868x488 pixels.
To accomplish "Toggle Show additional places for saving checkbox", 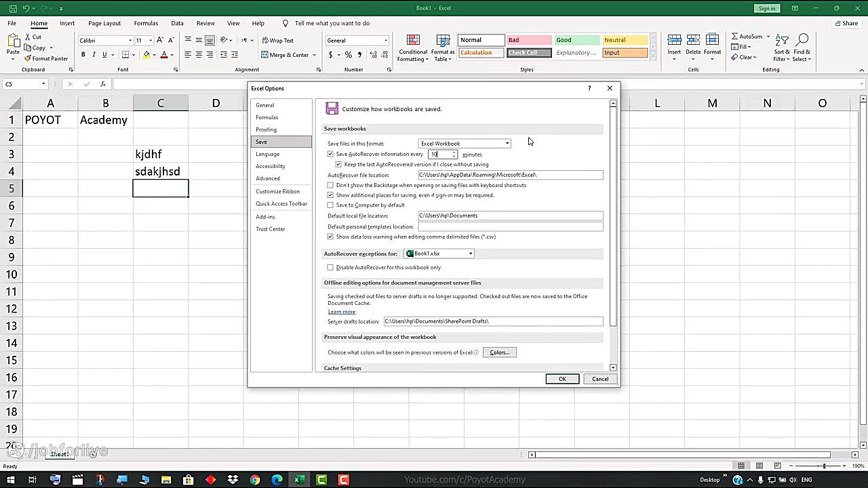I will point(330,195).
